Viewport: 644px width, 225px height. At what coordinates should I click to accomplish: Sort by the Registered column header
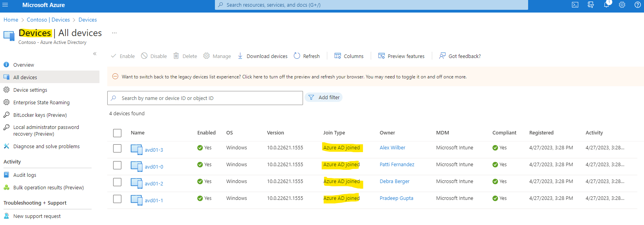click(541, 132)
